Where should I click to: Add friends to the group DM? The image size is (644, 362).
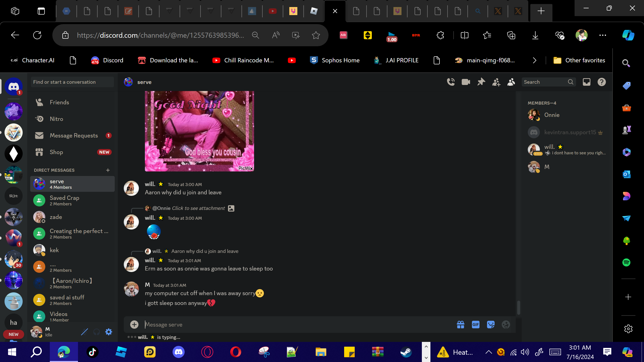[x=496, y=82]
